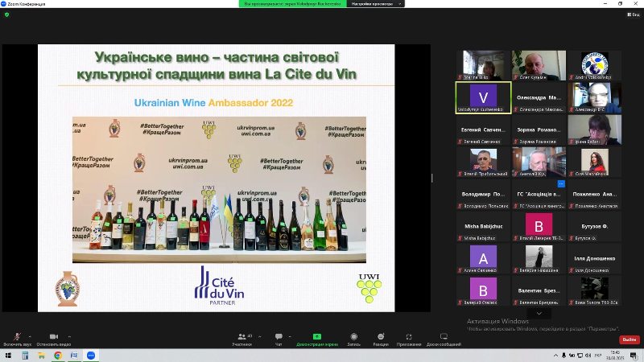This screenshot has width=644, height=362.
Task: Open the View Options dropdown
Action: pyautogui.click(x=376, y=4)
